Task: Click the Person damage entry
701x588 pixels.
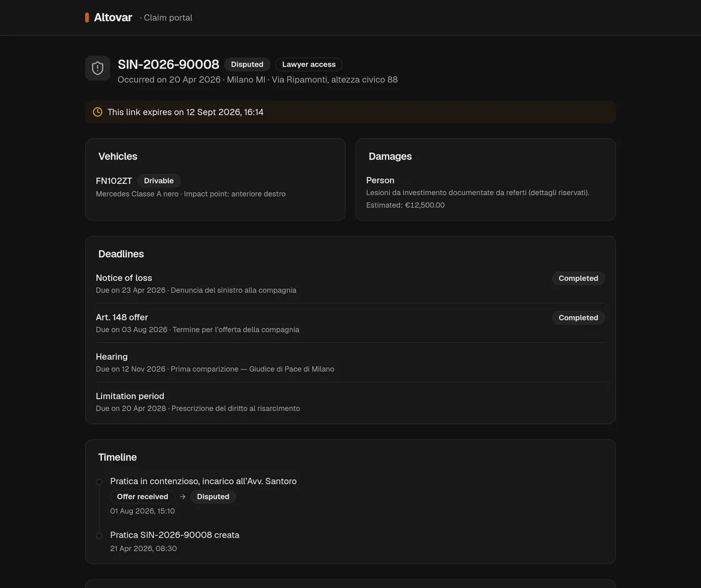Action: (380, 181)
